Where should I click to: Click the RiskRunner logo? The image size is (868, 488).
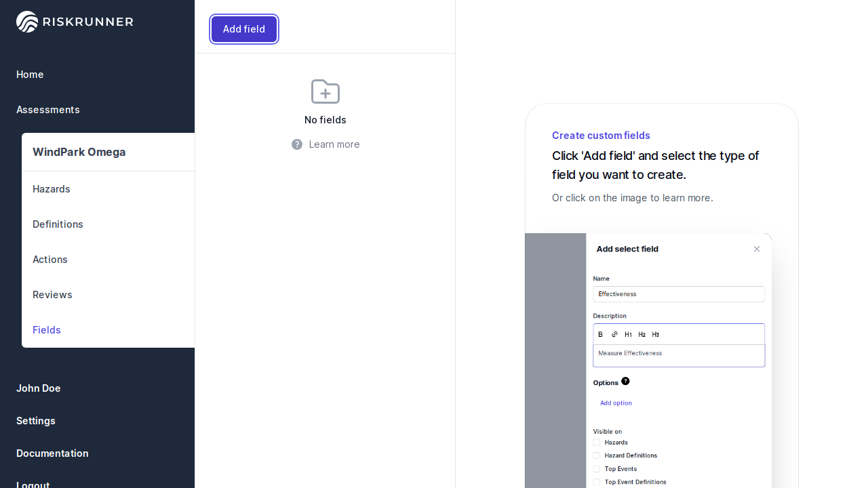click(75, 22)
